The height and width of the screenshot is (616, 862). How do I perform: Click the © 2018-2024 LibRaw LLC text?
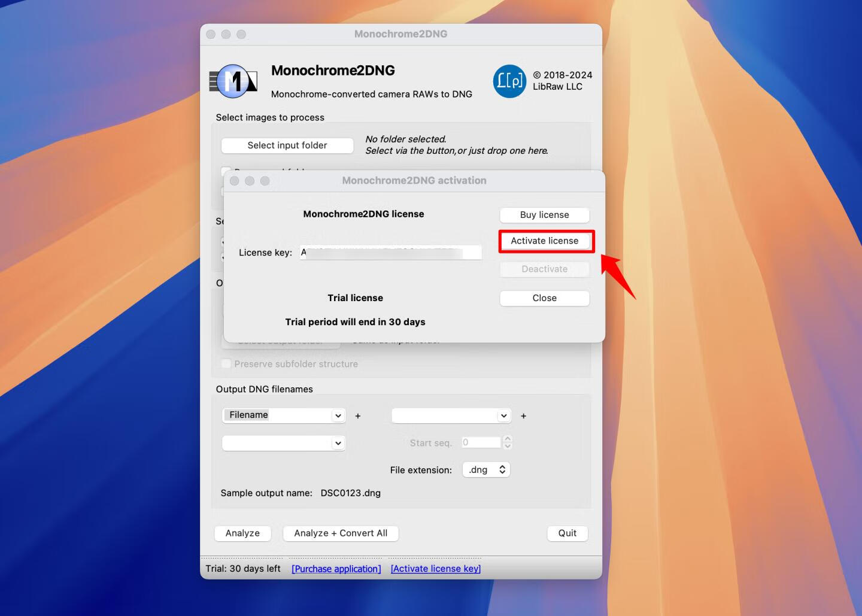[563, 81]
